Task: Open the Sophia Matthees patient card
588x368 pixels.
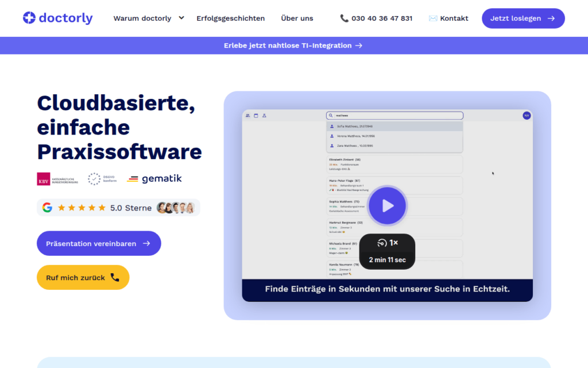Action: pyautogui.click(x=394, y=206)
